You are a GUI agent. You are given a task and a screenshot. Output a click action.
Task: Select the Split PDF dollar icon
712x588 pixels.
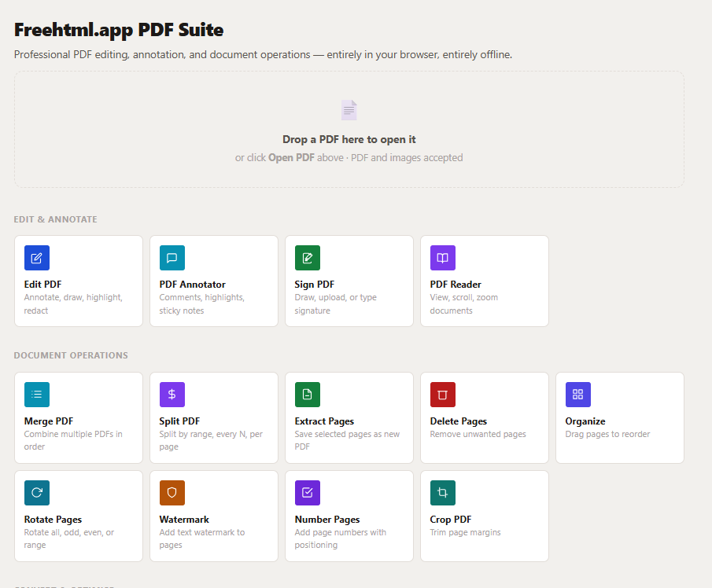click(x=172, y=394)
